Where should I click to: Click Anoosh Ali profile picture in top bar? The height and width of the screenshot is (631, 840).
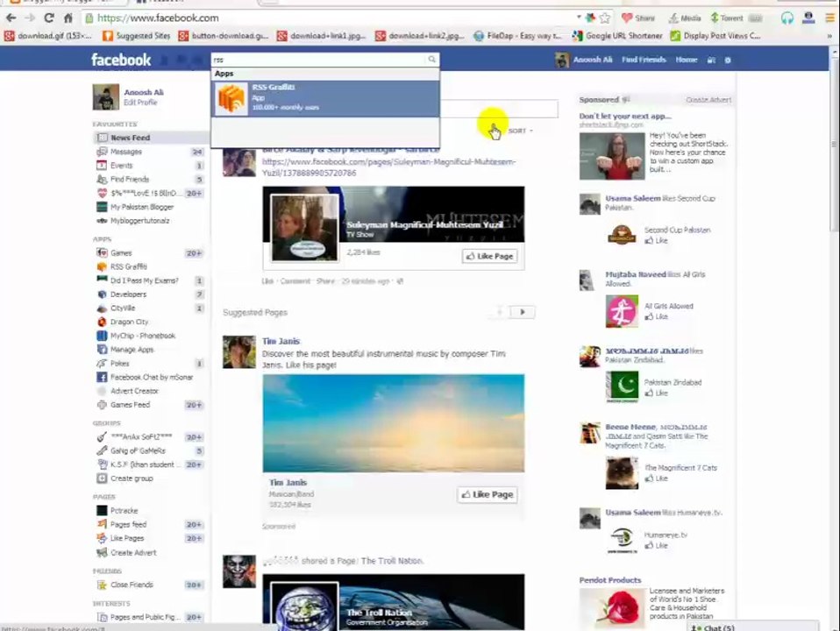point(561,60)
